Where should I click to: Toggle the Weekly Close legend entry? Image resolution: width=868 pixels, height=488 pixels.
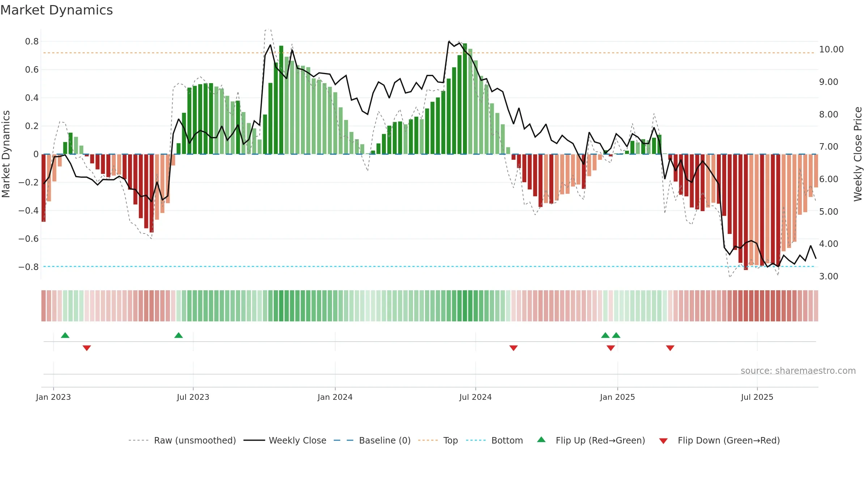point(297,440)
